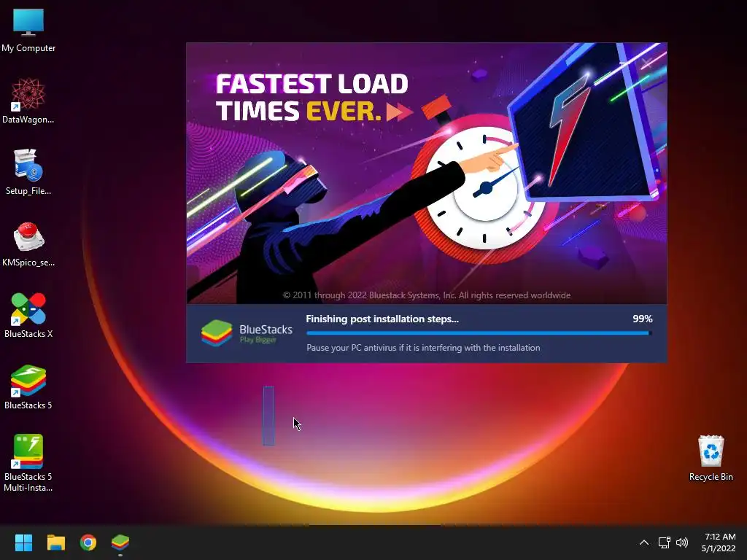Screen dimensions: 747x560
Task: Click the "Pause your PC antivirus" hint text
Action: click(x=423, y=348)
